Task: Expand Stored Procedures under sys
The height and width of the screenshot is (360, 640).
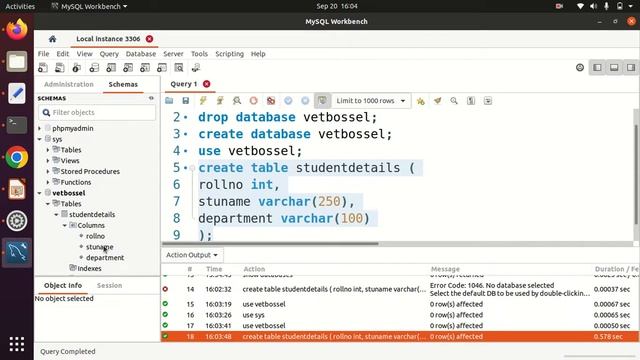Action: (48, 171)
